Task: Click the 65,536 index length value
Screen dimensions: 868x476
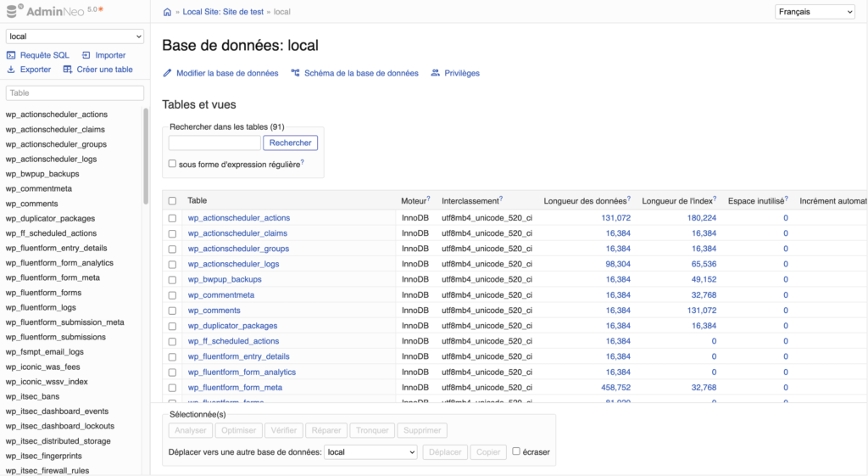Action: [704, 264]
